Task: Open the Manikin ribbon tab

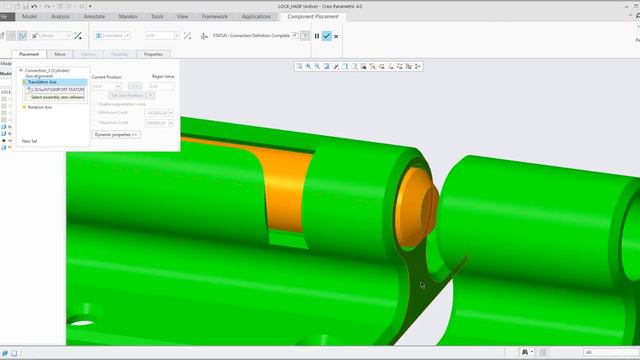Action: point(128,16)
